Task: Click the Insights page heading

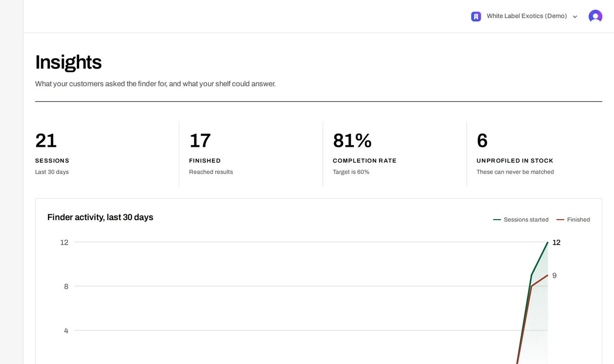Action: pos(68,62)
